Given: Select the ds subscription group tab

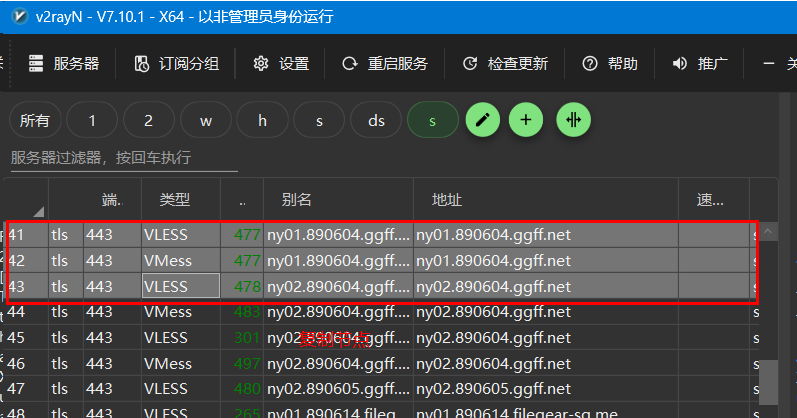Looking at the screenshot, I should click(376, 121).
